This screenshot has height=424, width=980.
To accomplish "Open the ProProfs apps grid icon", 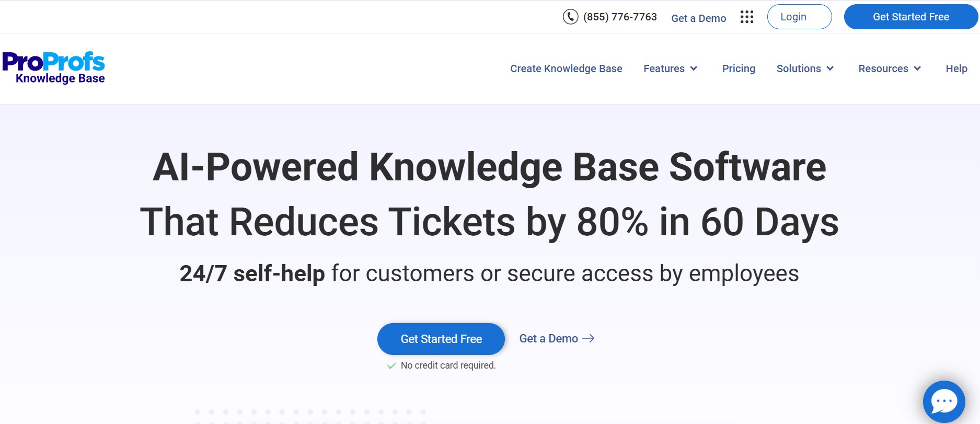I will coord(746,17).
